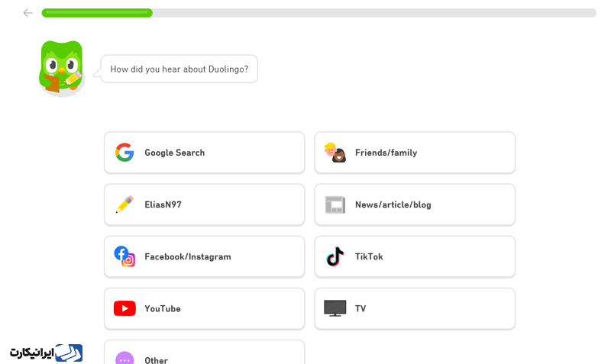Pick the EliasN97 option
611x364 pixels.
click(x=204, y=205)
